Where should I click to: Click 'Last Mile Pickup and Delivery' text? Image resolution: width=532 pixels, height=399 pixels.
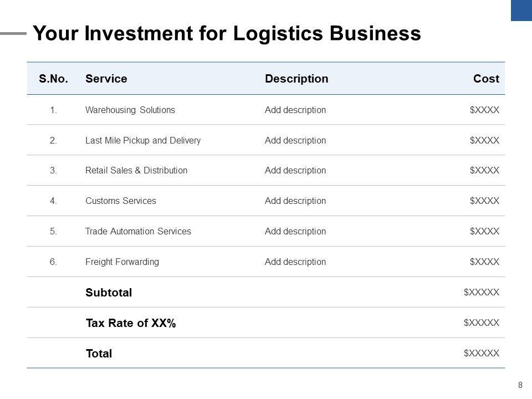coord(143,140)
